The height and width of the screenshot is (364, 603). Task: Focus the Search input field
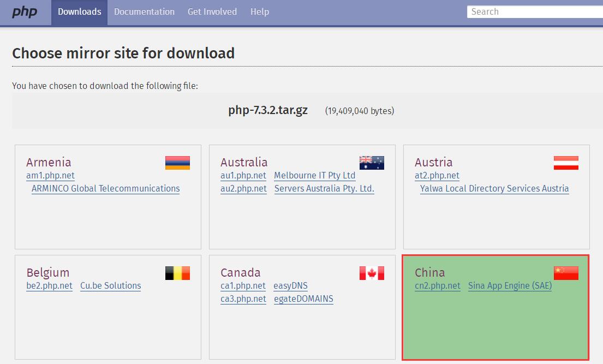point(535,12)
